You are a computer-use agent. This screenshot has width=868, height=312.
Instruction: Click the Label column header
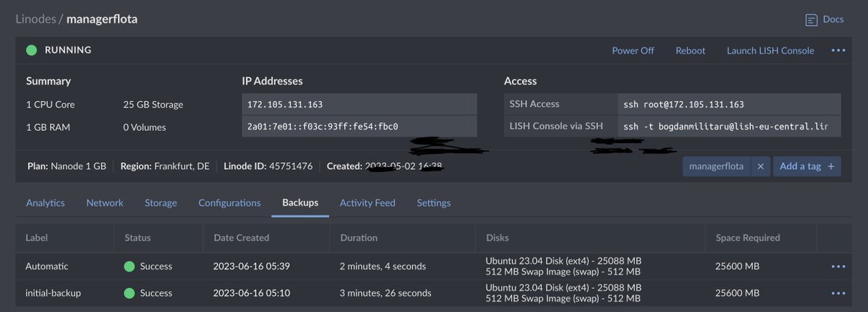click(37, 238)
